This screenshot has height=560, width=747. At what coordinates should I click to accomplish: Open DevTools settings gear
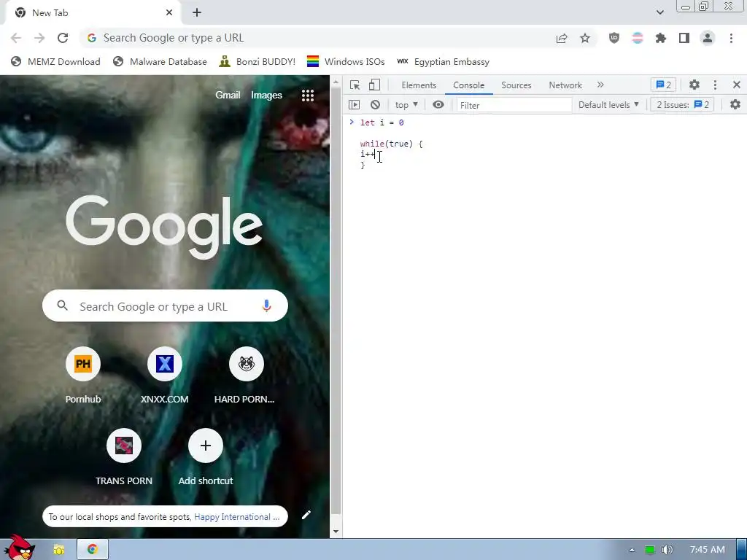click(x=694, y=85)
